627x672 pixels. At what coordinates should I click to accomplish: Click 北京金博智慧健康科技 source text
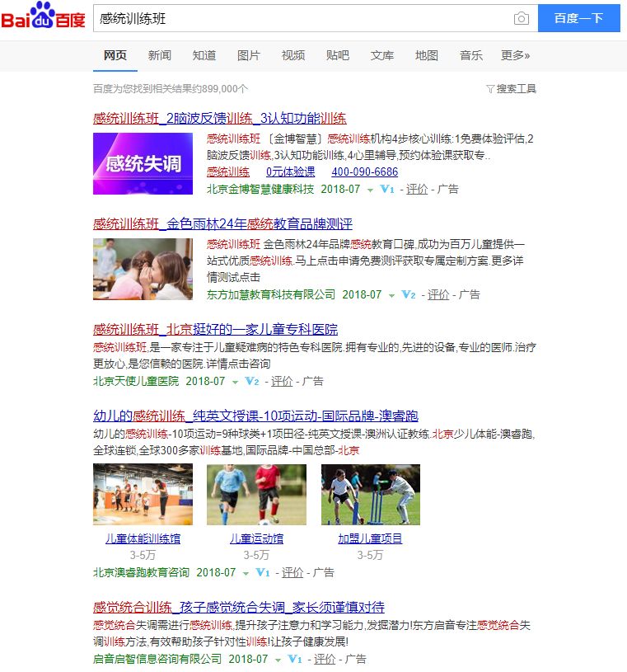260,189
